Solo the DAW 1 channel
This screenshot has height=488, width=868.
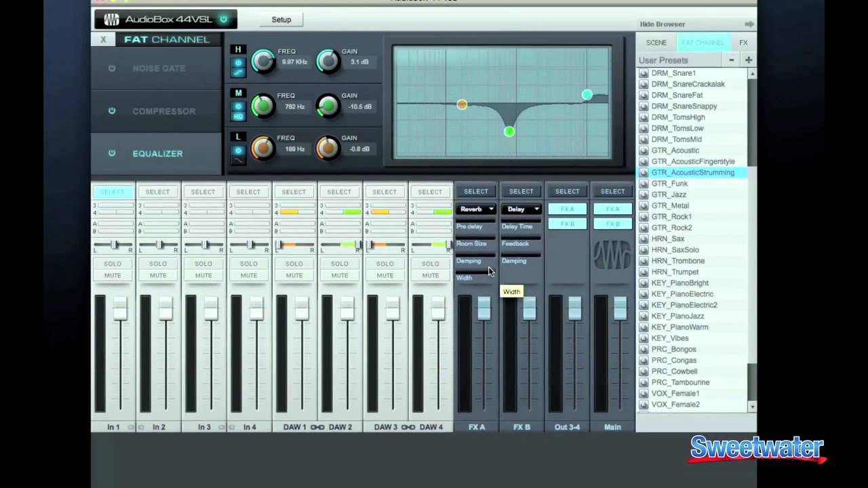(294, 264)
